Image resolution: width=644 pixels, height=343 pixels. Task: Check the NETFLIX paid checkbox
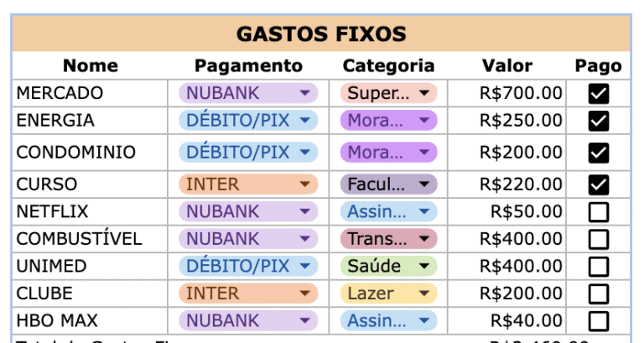598,212
